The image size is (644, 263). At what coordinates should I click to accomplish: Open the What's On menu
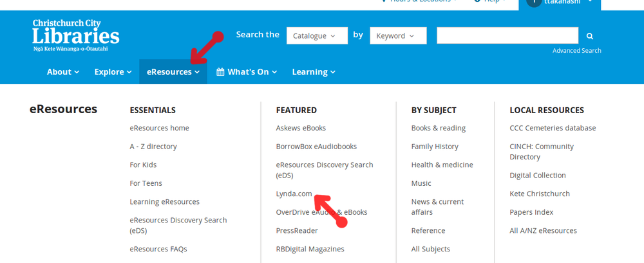click(247, 72)
